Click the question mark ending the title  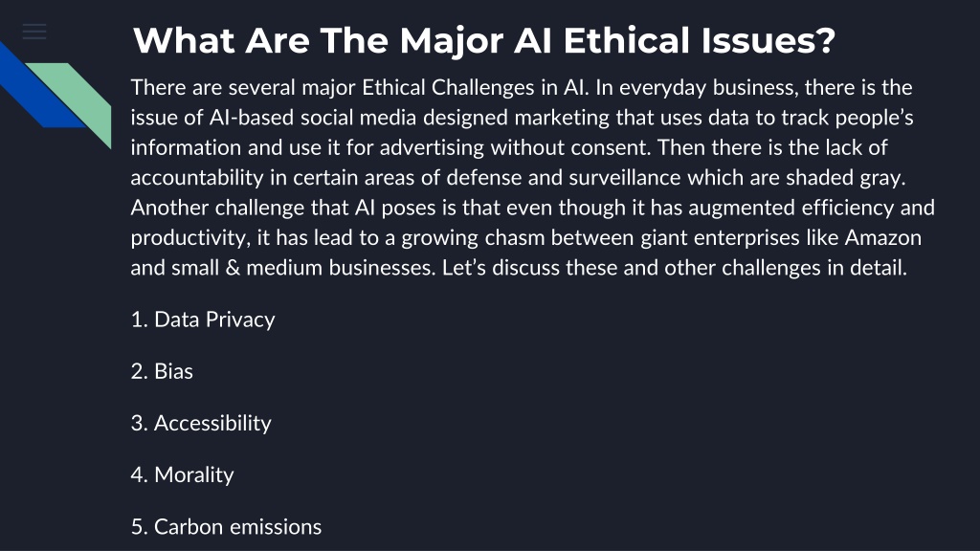826,40
